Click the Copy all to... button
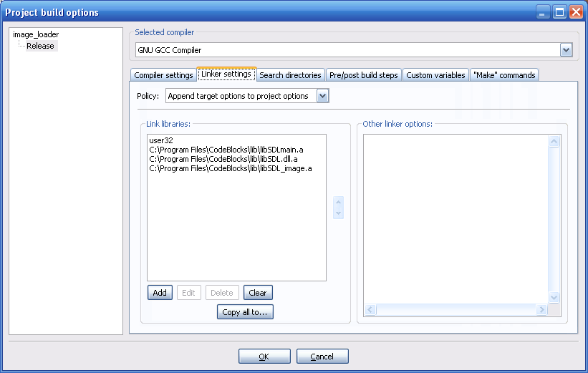 [x=245, y=312]
